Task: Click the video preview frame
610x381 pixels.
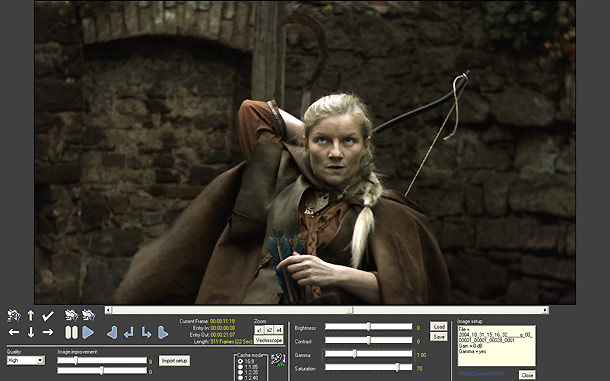Action: [x=305, y=152]
